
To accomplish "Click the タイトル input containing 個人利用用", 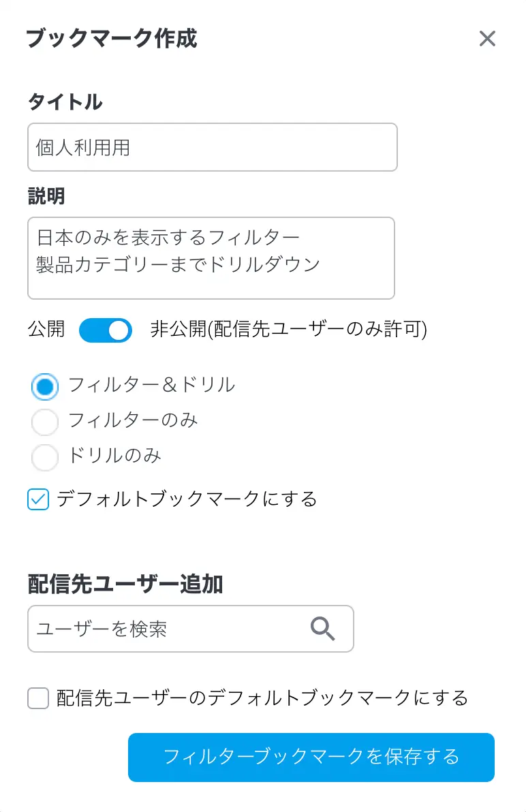I will tap(212, 147).
